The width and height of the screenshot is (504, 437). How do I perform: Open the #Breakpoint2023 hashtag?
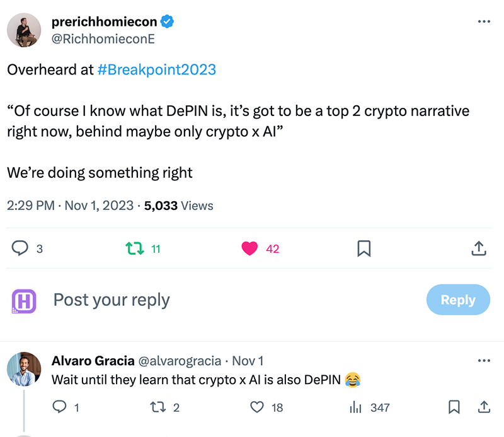point(156,70)
